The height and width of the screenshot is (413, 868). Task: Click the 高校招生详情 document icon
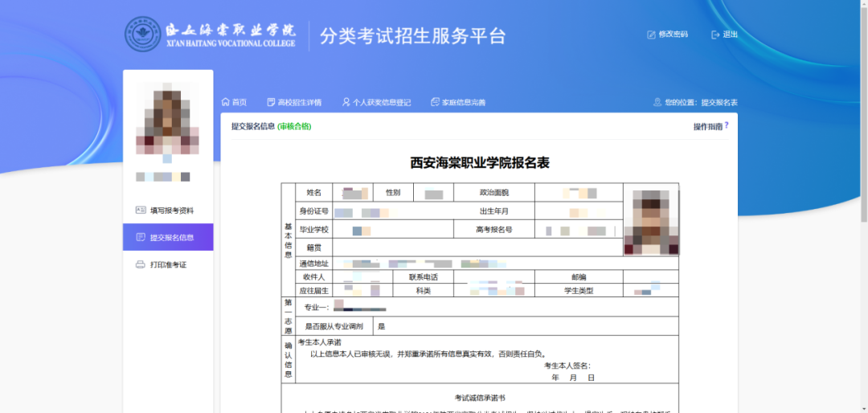[271, 102]
